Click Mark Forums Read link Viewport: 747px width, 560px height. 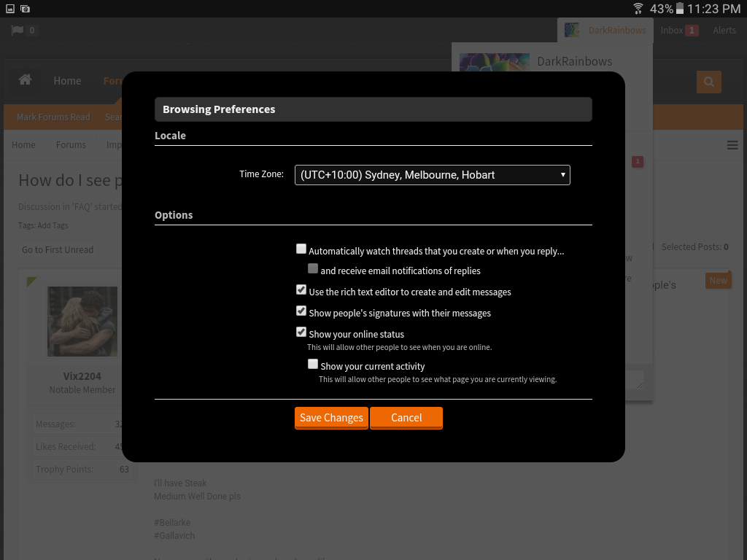(53, 117)
